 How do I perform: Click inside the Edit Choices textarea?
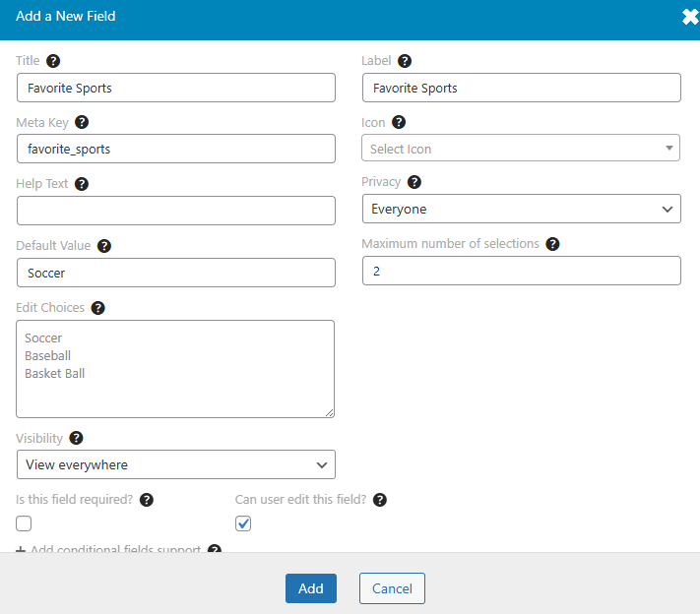(x=175, y=369)
